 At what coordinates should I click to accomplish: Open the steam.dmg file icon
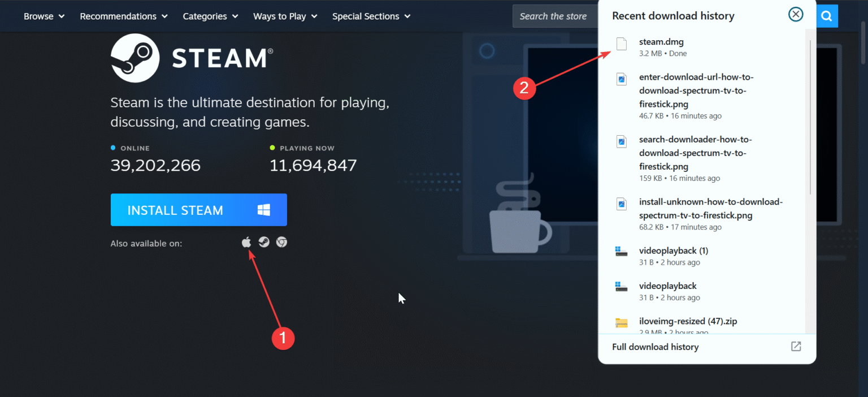[x=622, y=44]
